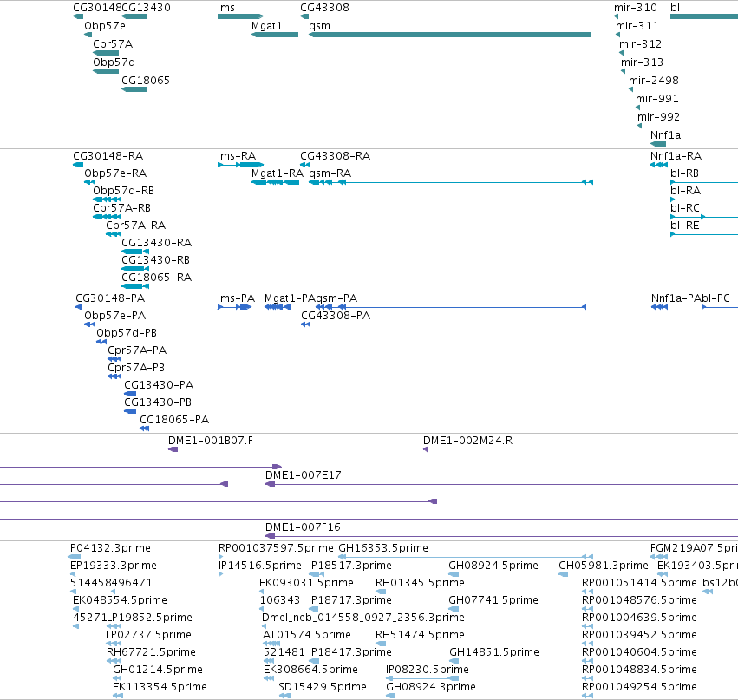Image resolution: width=738 pixels, height=700 pixels.
Task: Select the CG43308-PA label
Action: (x=336, y=316)
